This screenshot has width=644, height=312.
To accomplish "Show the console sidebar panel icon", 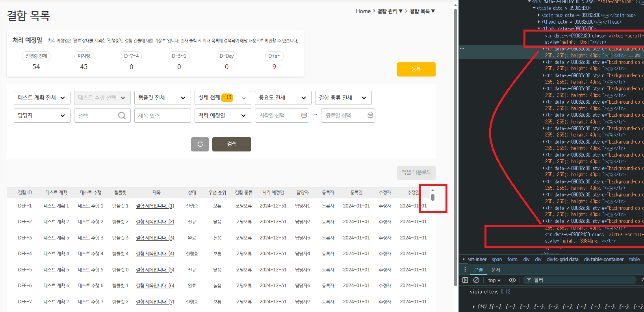I will [x=465, y=280].
